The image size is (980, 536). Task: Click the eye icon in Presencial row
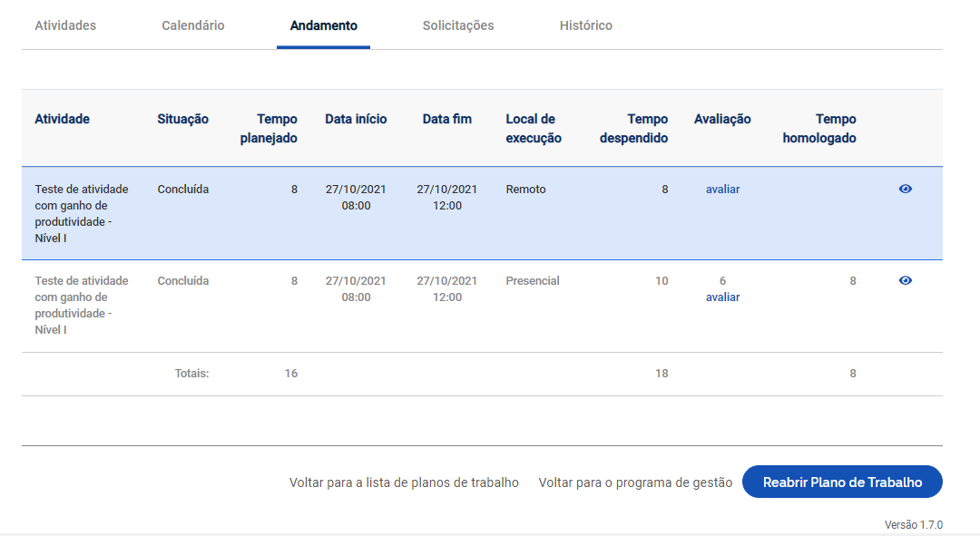tap(905, 280)
